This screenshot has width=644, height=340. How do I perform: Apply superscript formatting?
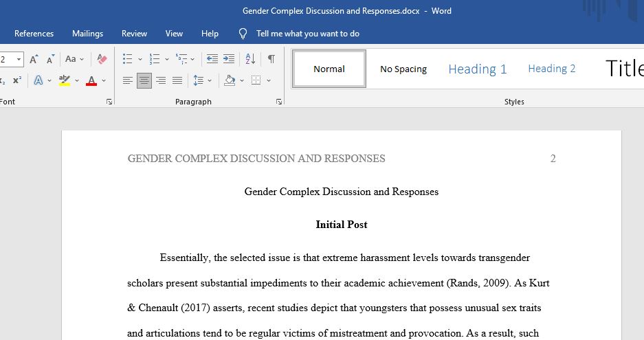(17, 80)
